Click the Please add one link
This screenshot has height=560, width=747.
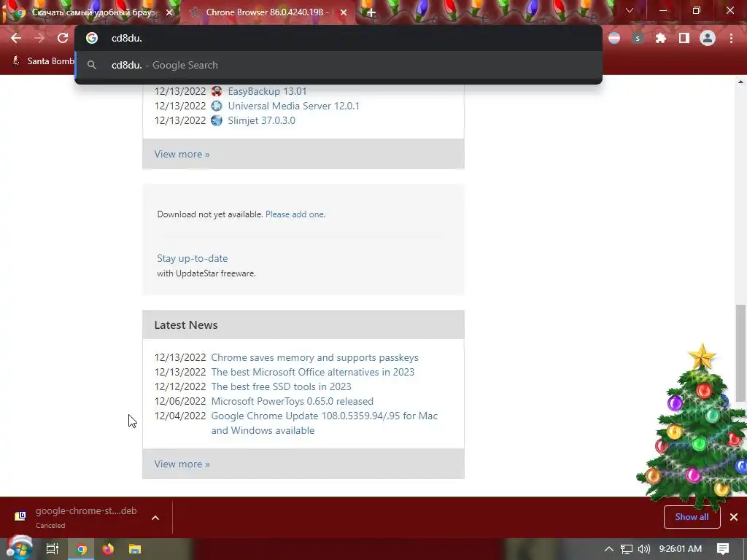coord(295,214)
